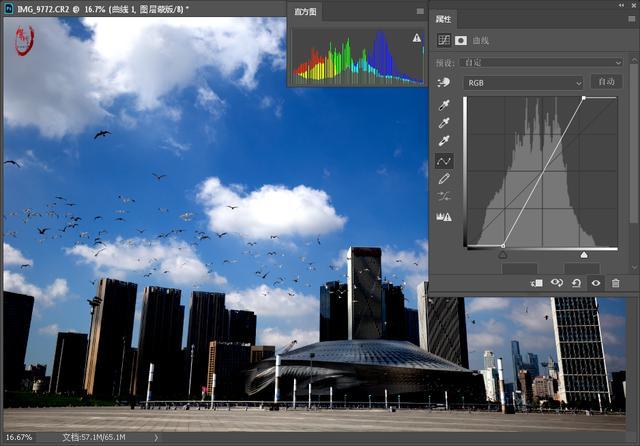Click the smooth curve values icon
This screenshot has width=640, height=446.
444,196
